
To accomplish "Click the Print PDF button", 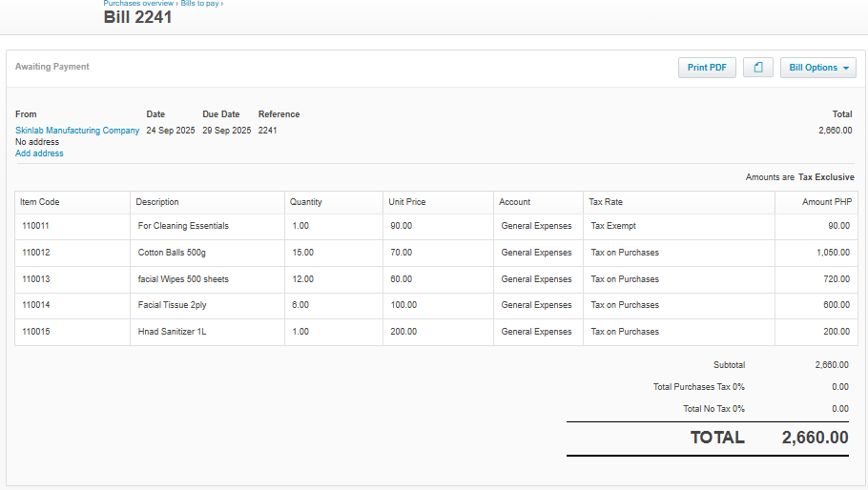I will pyautogui.click(x=706, y=68).
